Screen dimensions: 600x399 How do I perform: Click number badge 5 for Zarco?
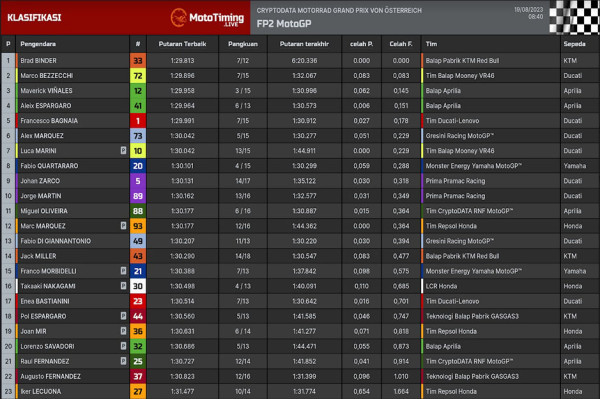[x=138, y=181]
